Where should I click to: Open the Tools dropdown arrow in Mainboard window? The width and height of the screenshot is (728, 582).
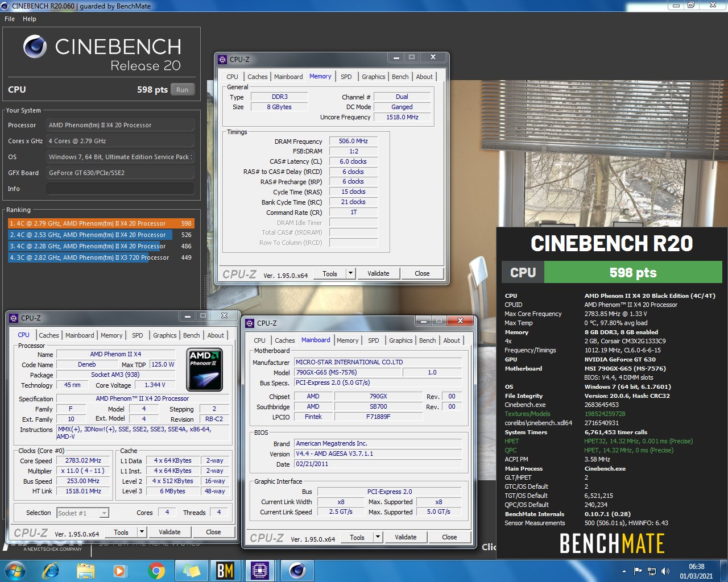pos(378,537)
